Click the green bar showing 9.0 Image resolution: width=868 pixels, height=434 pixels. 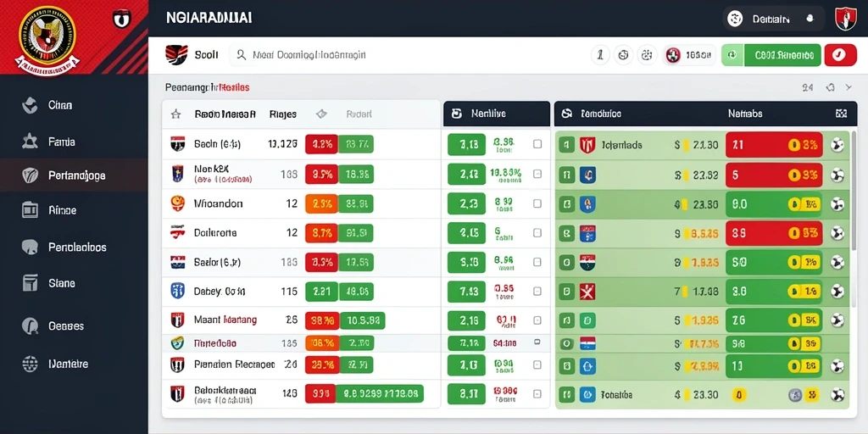(774, 204)
